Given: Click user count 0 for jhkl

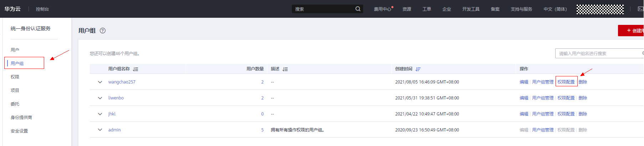Looking at the screenshot, I should pos(262,114).
